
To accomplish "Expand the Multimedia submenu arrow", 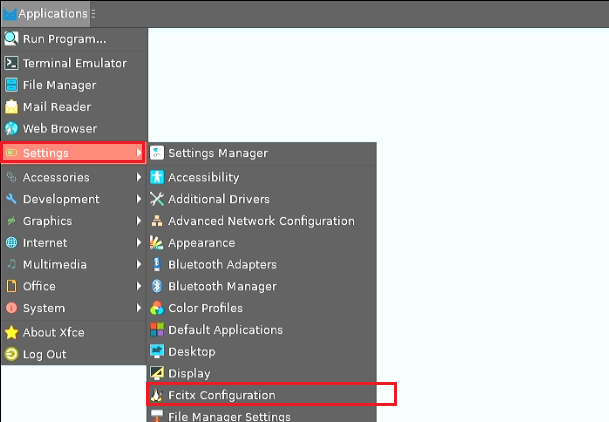I will 139,264.
